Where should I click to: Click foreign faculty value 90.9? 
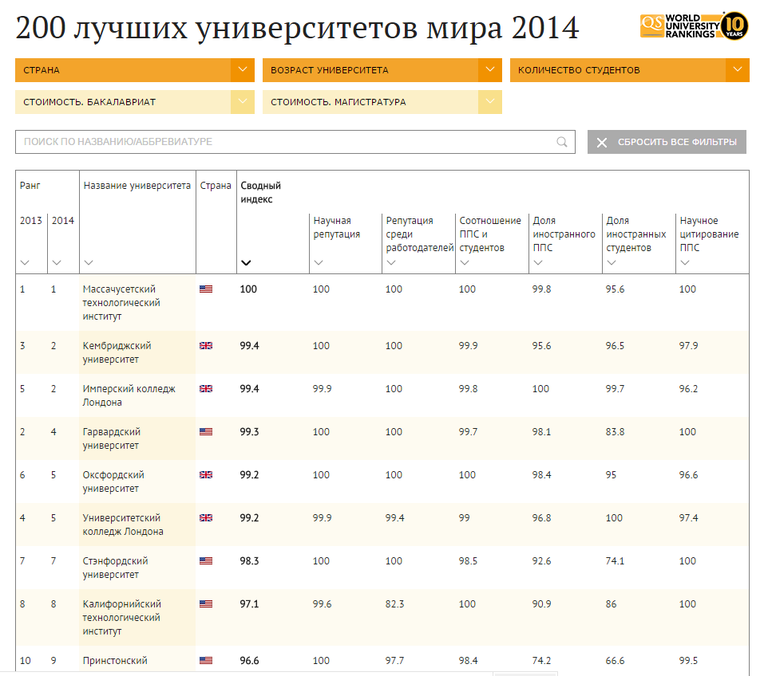(541, 604)
